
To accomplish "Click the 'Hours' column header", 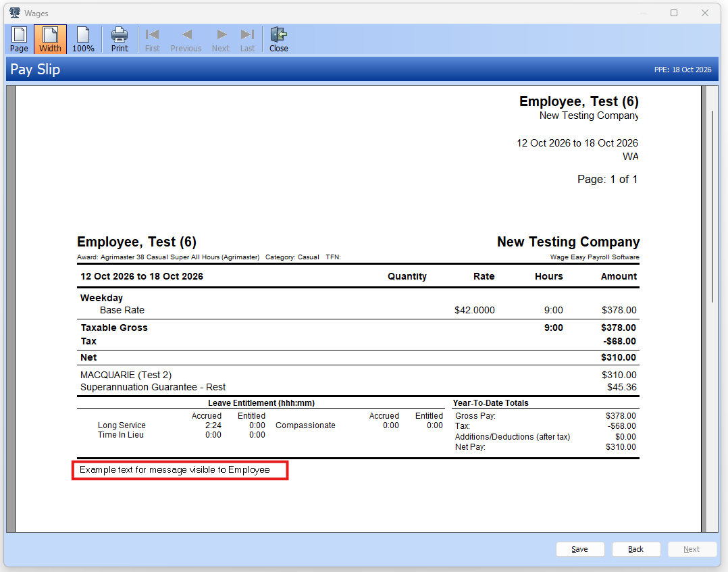I will coord(549,276).
